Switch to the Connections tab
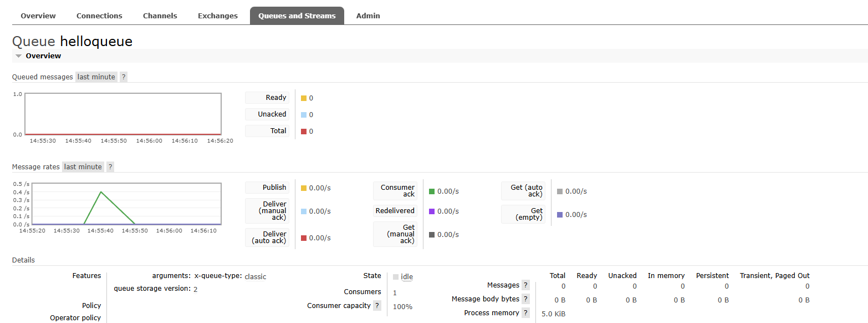Image resolution: width=868 pixels, height=323 pixels. (x=99, y=16)
